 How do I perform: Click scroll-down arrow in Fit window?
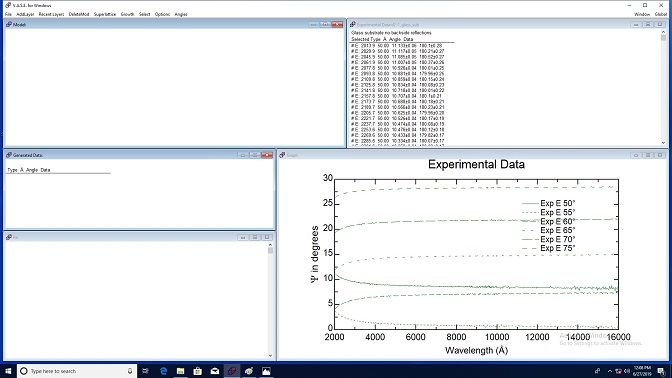pyautogui.click(x=270, y=355)
